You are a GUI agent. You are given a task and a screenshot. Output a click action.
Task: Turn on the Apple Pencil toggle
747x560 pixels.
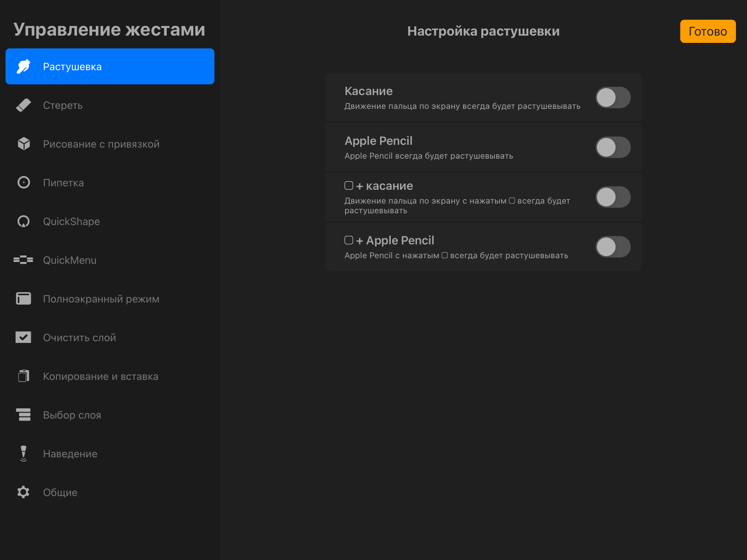pyautogui.click(x=613, y=147)
